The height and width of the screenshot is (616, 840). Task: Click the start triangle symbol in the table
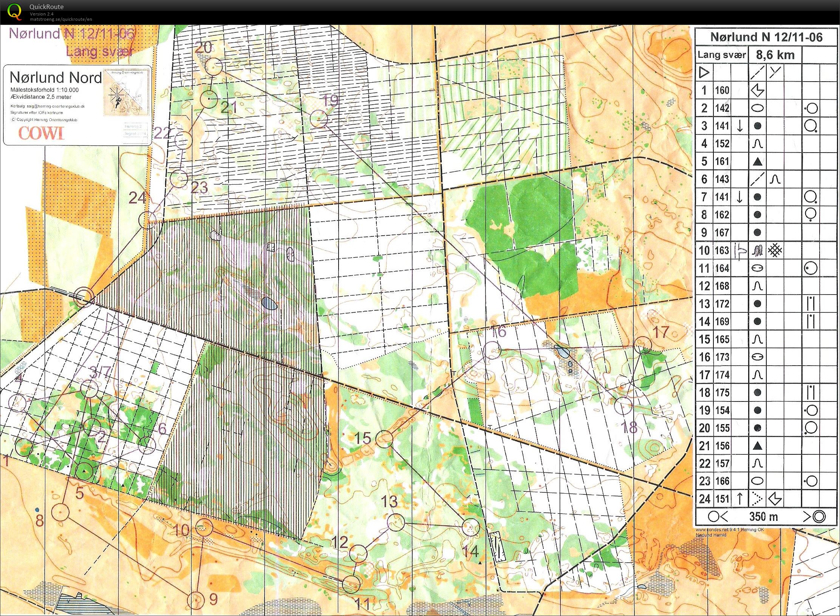click(x=704, y=72)
